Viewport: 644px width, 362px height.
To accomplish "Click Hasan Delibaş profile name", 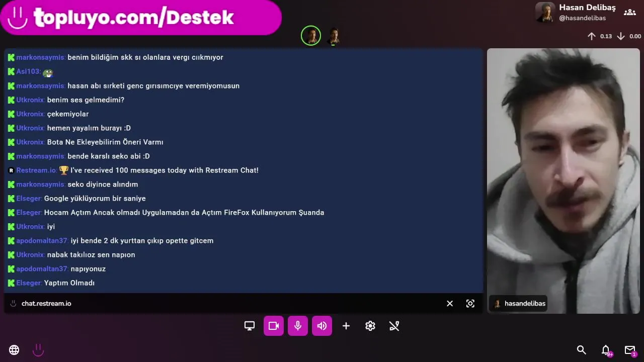I will pyautogui.click(x=587, y=8).
